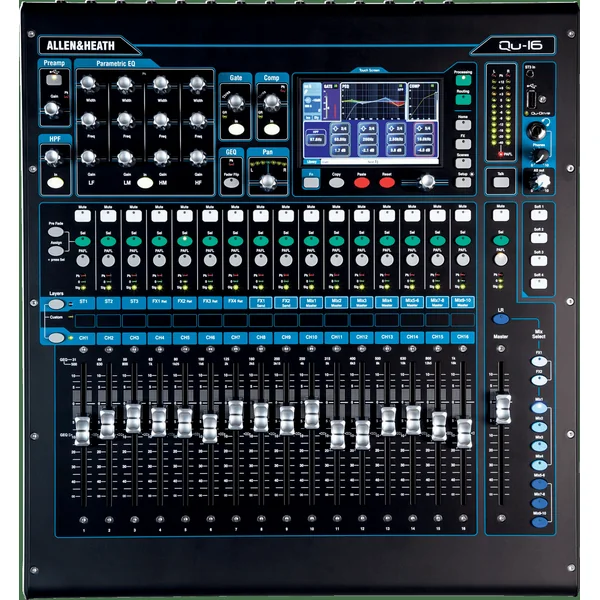
Task: Toggle the Gate In button
Action: pos(236,129)
